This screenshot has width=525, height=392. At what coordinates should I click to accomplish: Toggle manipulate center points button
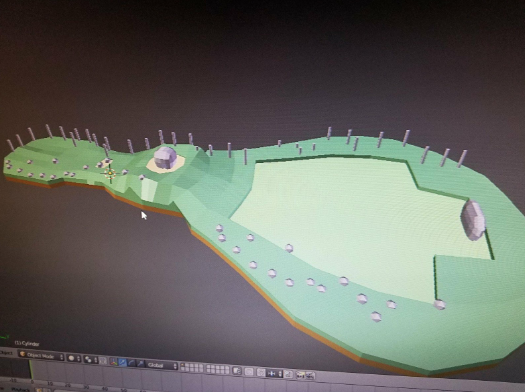(103, 361)
